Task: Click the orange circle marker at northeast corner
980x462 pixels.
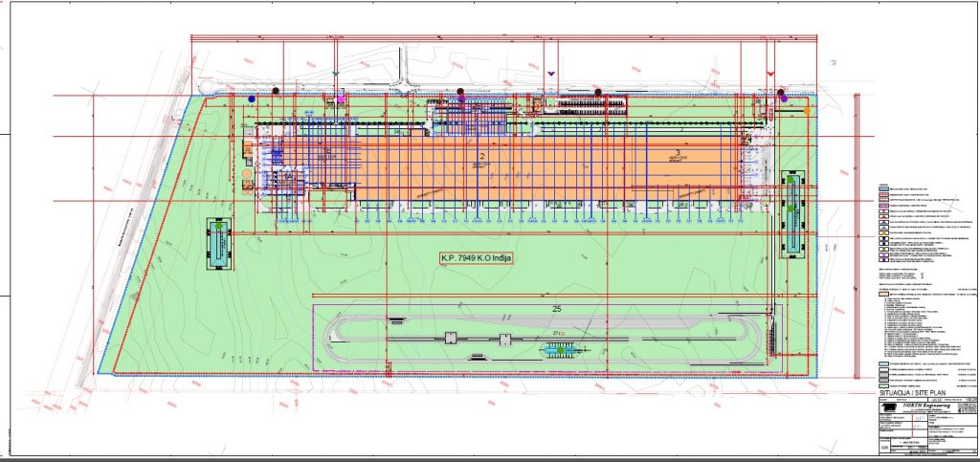Action: [x=807, y=110]
